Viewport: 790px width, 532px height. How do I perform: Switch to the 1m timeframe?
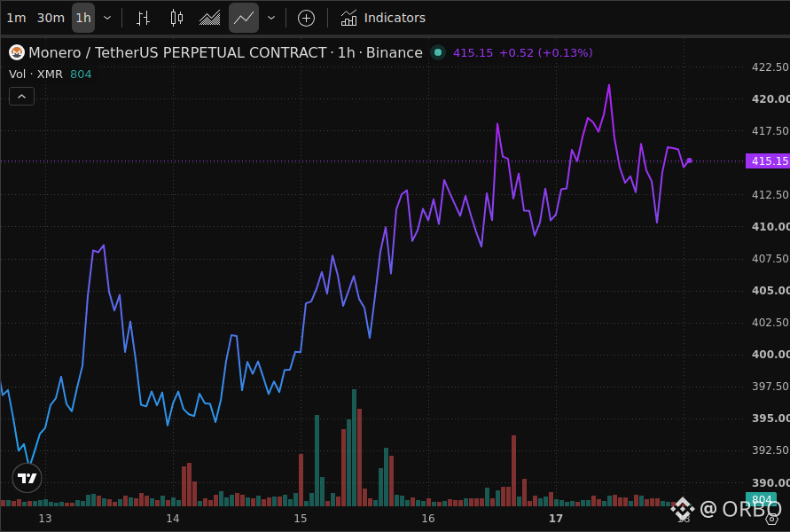click(x=16, y=18)
